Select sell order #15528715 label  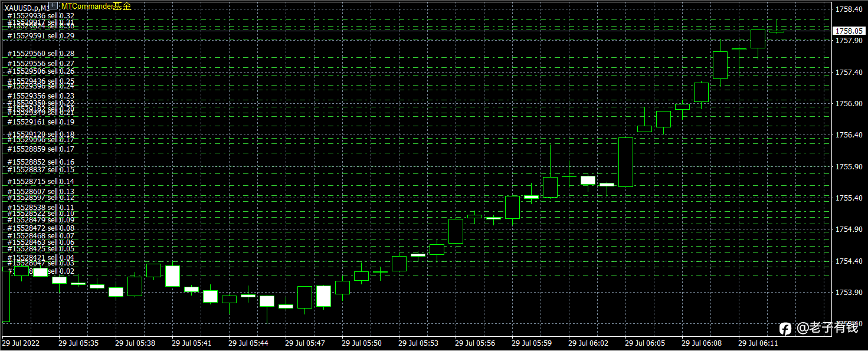41,182
